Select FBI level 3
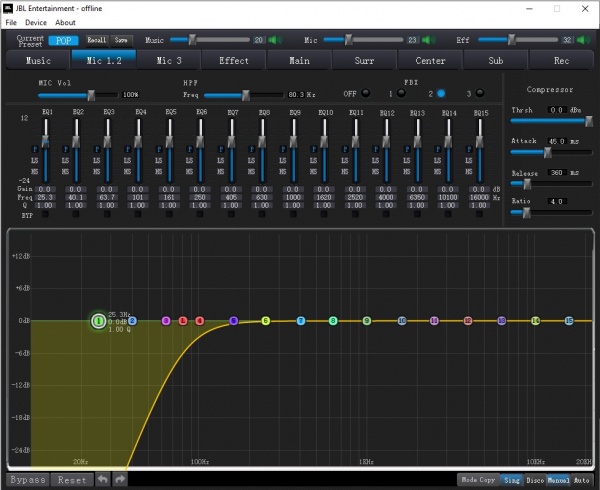The height and width of the screenshot is (490, 600). pos(478,93)
